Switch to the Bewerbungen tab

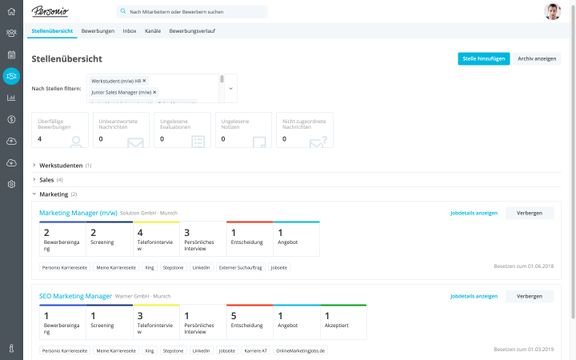point(98,31)
